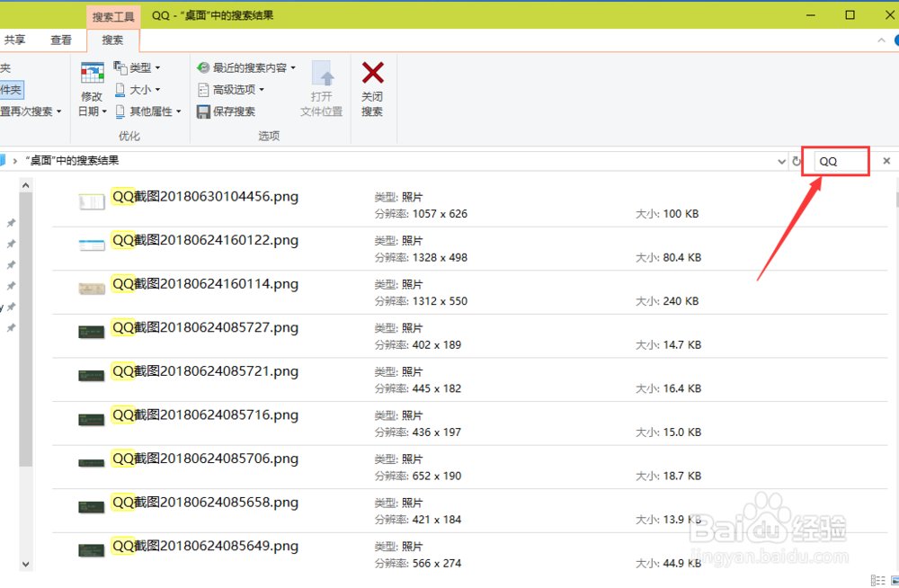Click the 修改日期 calendar icon
899x588 pixels.
(92, 74)
